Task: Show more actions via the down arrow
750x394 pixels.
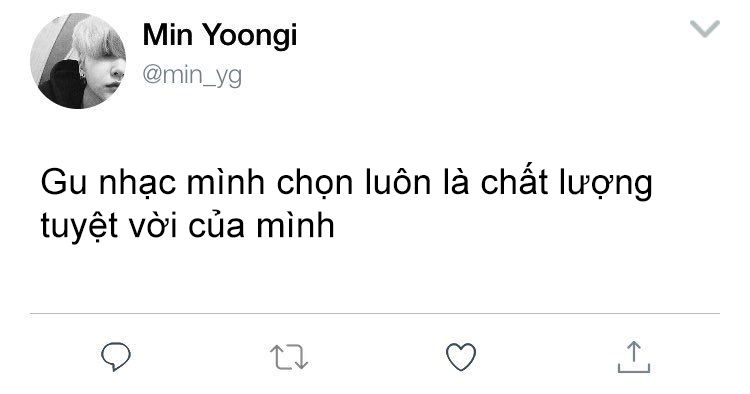Action: point(705,29)
